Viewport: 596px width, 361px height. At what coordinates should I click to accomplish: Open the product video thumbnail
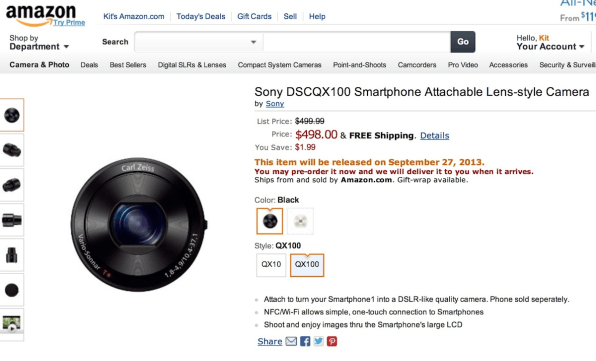click(x=12, y=323)
